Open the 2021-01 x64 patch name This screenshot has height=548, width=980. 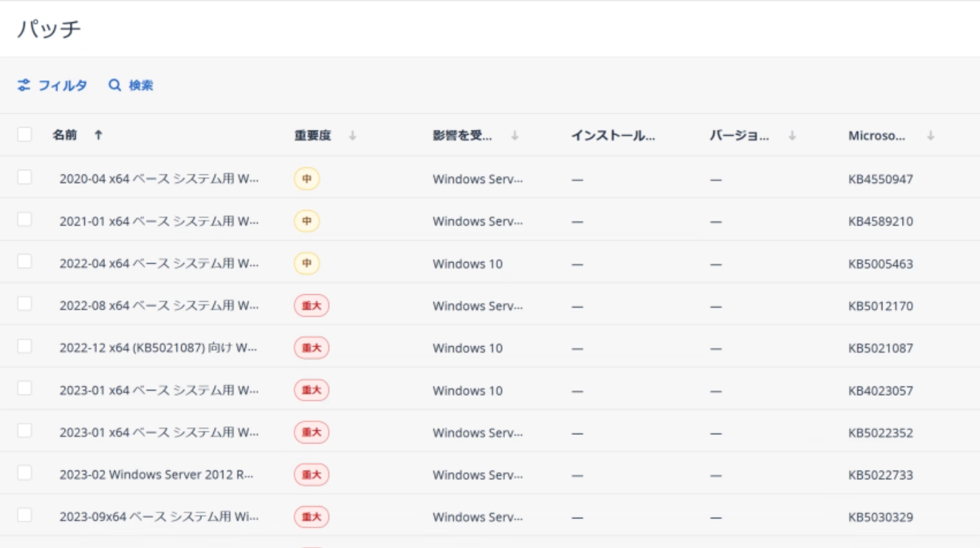pos(158,221)
